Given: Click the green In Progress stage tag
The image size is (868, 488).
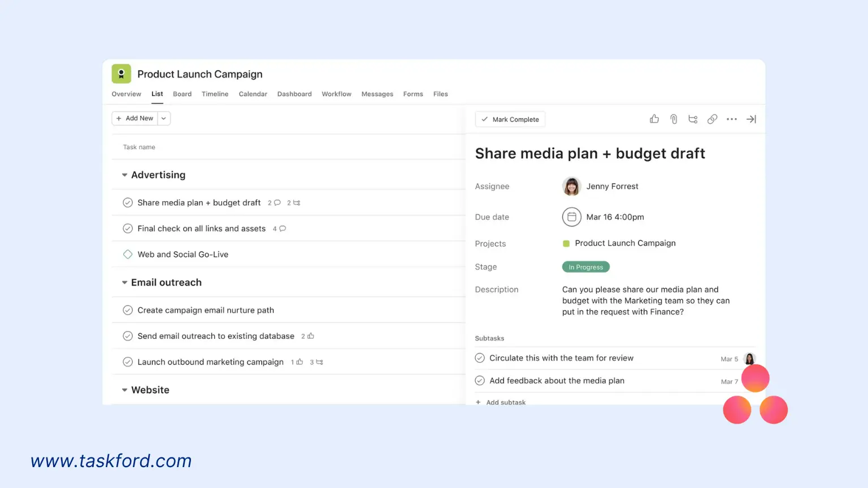Looking at the screenshot, I should [585, 267].
